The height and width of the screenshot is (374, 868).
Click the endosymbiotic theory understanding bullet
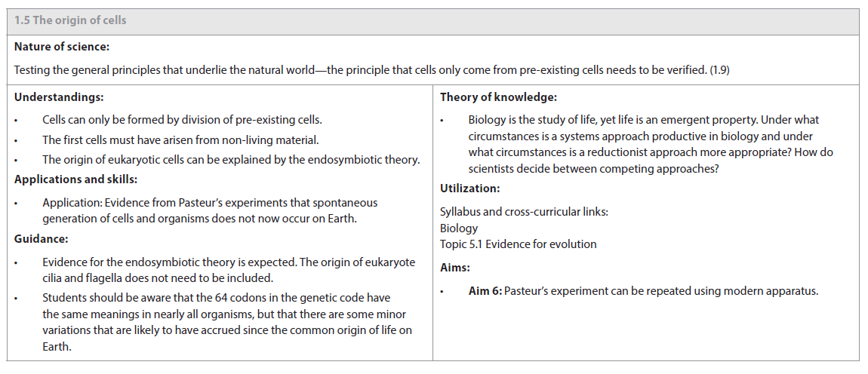click(230, 159)
